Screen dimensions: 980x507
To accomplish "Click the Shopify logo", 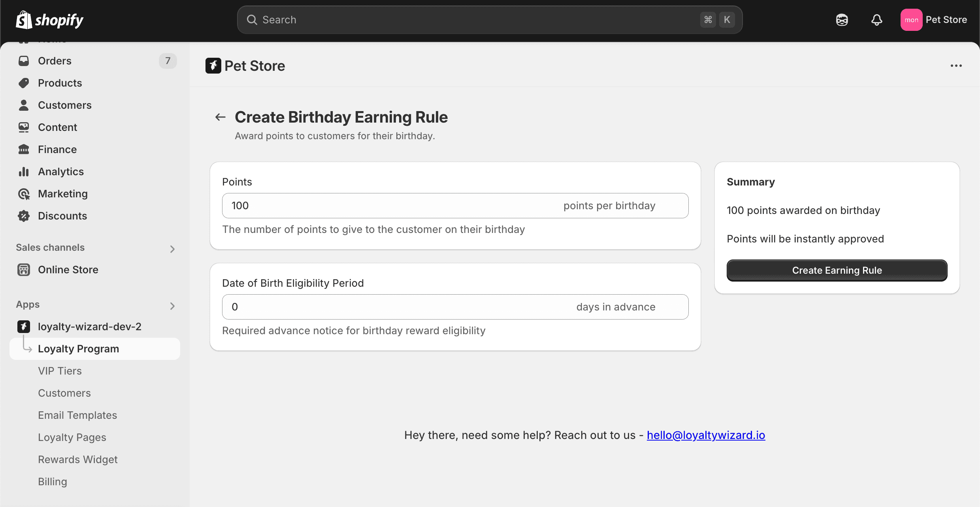I will (x=49, y=20).
